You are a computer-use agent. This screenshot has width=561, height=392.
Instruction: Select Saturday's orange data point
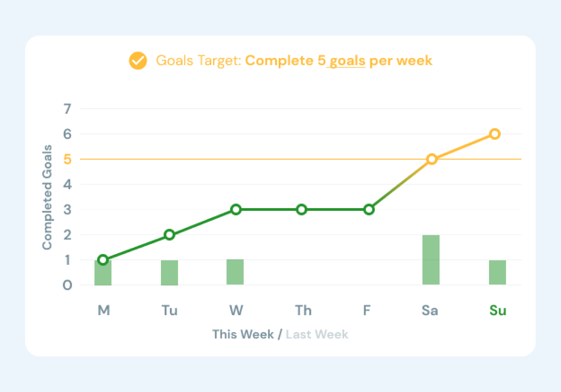click(432, 159)
